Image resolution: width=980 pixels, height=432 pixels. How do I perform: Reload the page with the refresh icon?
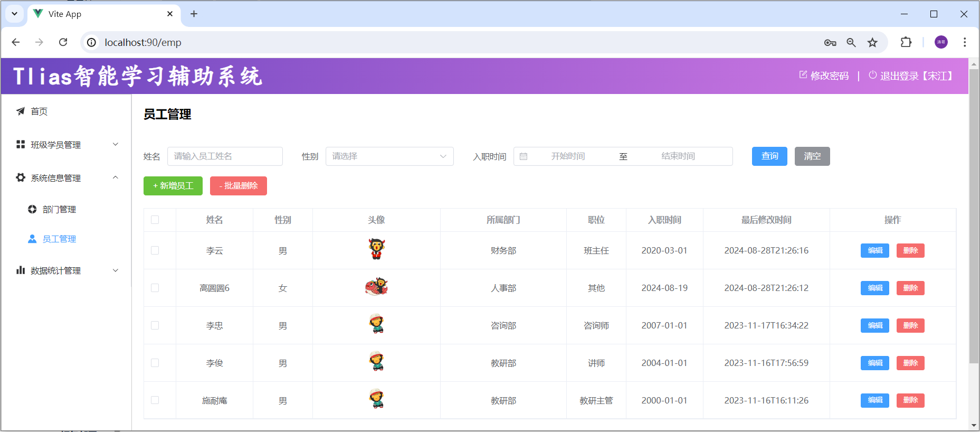[63, 42]
